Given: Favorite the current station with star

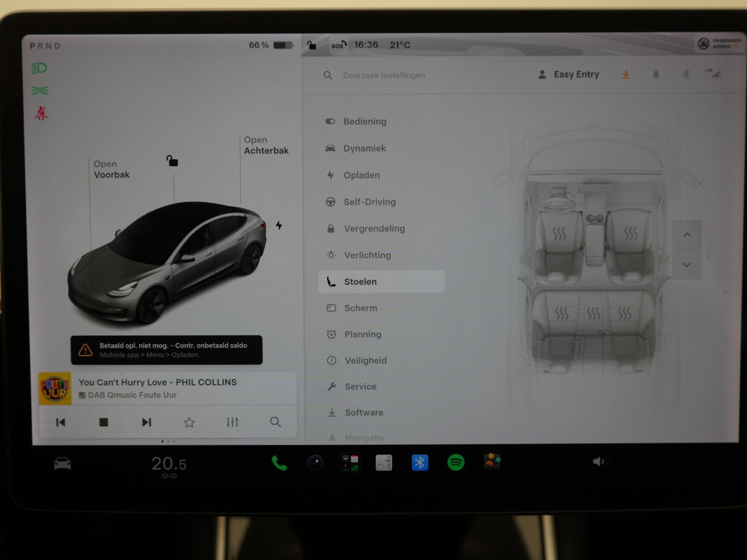Looking at the screenshot, I should (x=189, y=422).
